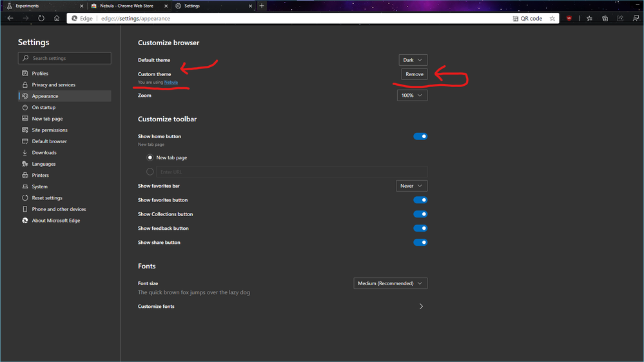Click the Printers icon in sidebar
The image size is (644, 362).
[25, 175]
